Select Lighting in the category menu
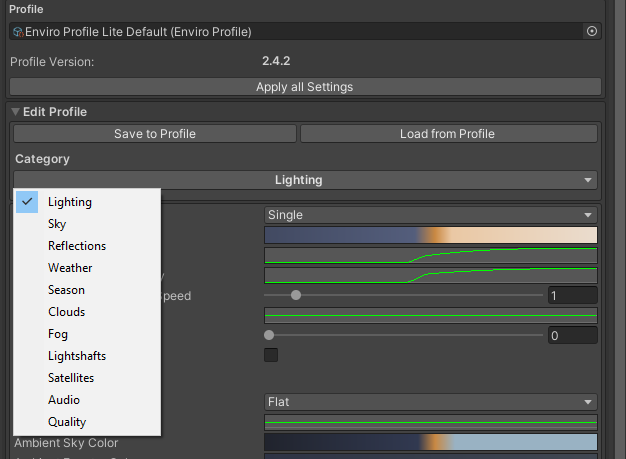The height and width of the screenshot is (459, 626). [x=87, y=202]
